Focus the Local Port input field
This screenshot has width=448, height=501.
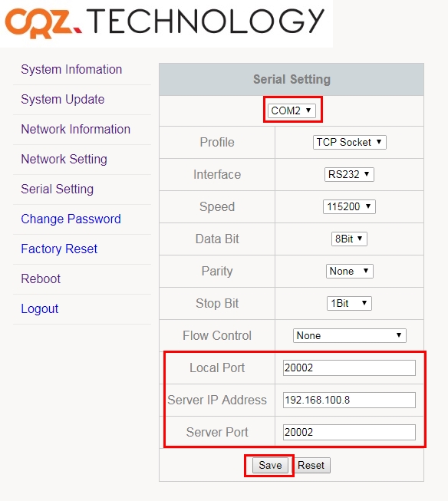pyautogui.click(x=349, y=368)
